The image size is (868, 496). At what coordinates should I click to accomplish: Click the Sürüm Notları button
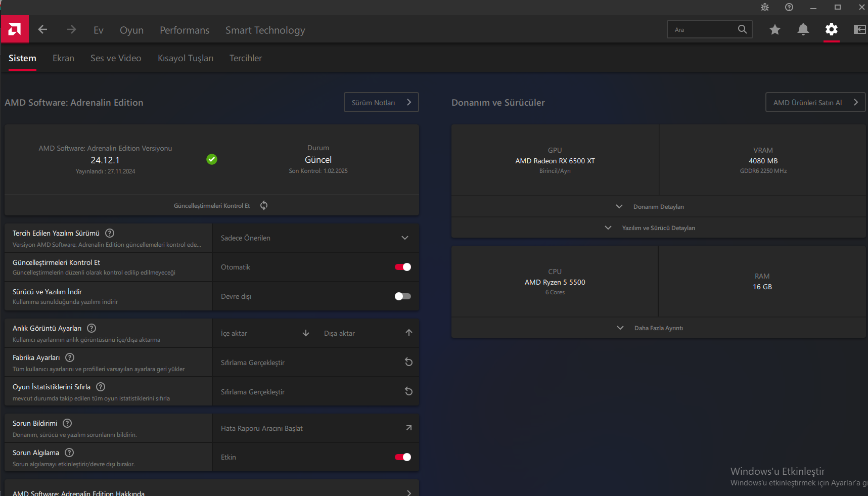coord(381,103)
